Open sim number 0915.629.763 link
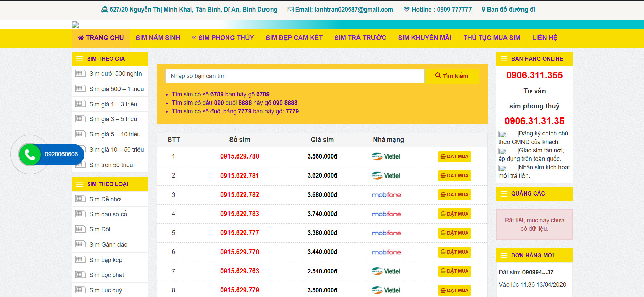644x297 pixels. click(x=240, y=271)
